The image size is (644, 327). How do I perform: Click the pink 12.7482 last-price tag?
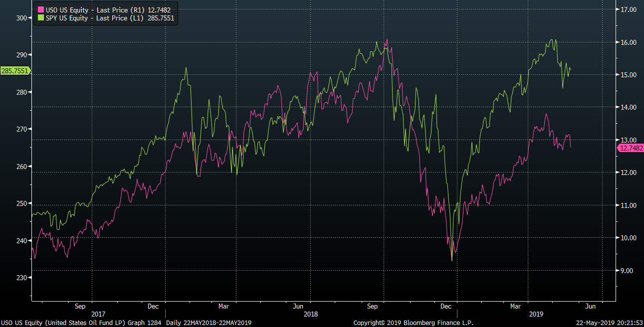630,148
